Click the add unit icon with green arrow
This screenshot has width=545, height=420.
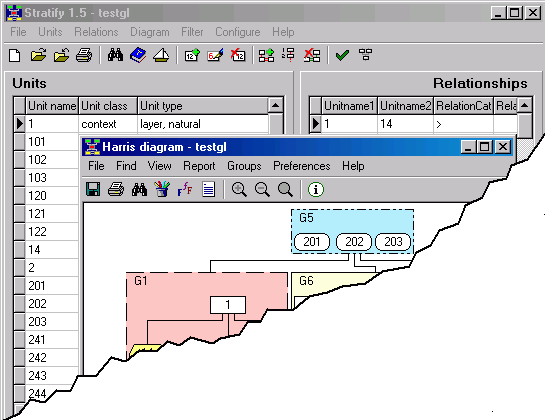point(192,55)
